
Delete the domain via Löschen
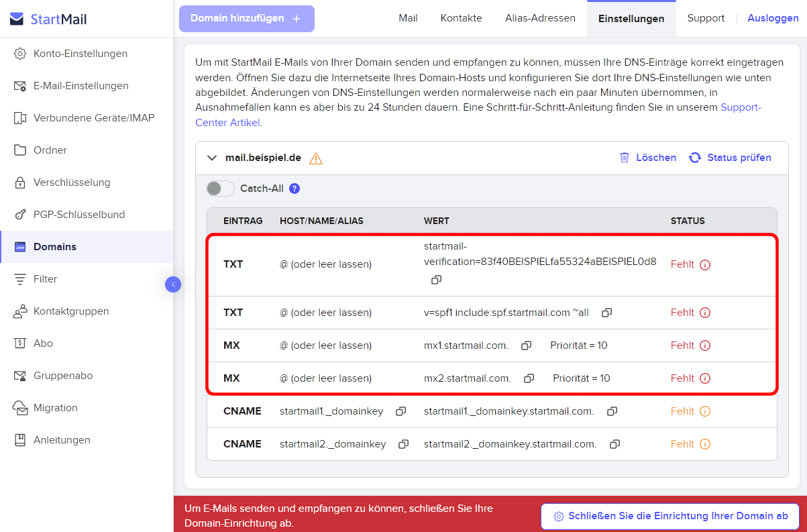click(647, 158)
